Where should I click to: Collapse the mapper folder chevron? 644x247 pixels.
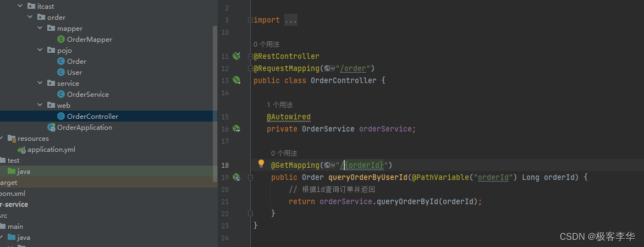[40, 29]
